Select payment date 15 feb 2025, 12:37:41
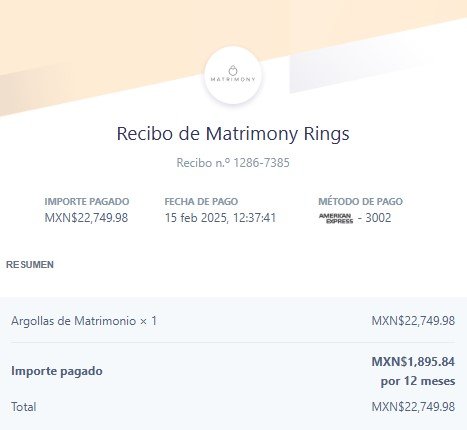This screenshot has height=430, width=467. tap(220, 218)
